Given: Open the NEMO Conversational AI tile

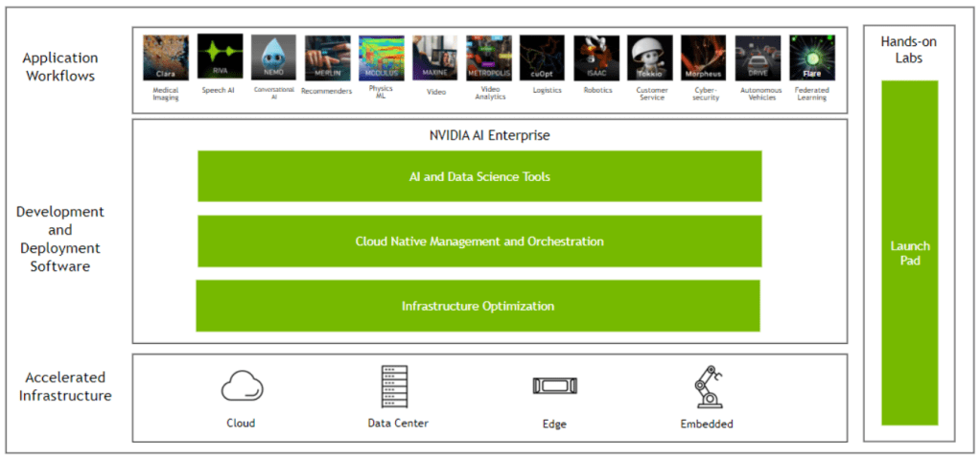Looking at the screenshot, I should point(273,57).
